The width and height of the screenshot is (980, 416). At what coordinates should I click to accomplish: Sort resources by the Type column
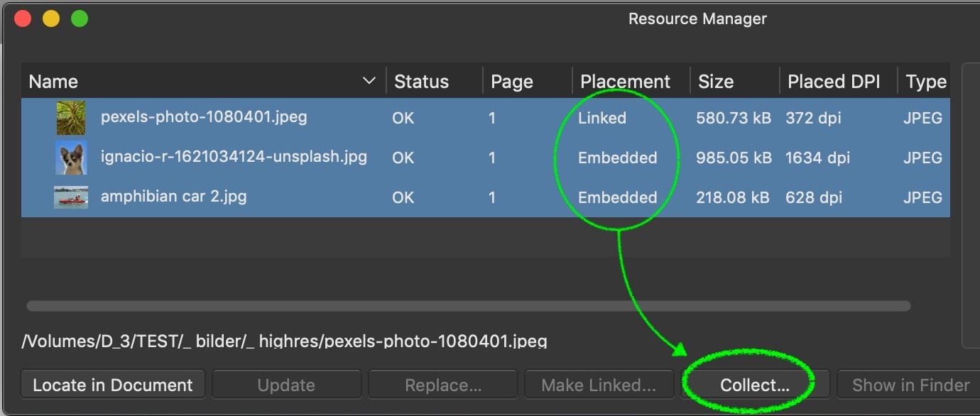(927, 81)
